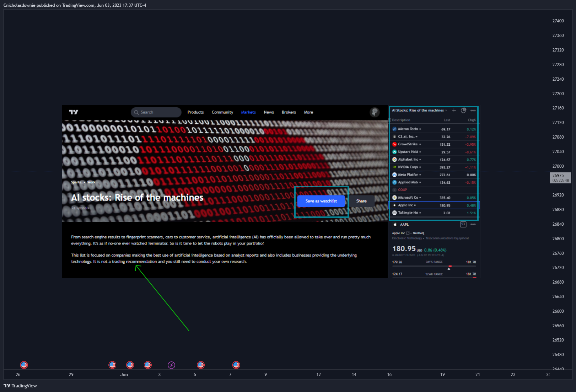Click the Save as watchlist button
The width and height of the screenshot is (576, 392).
[x=321, y=201]
